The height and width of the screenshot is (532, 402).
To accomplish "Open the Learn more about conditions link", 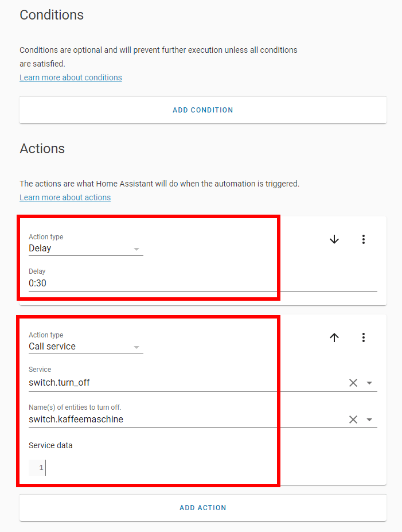I will (71, 77).
